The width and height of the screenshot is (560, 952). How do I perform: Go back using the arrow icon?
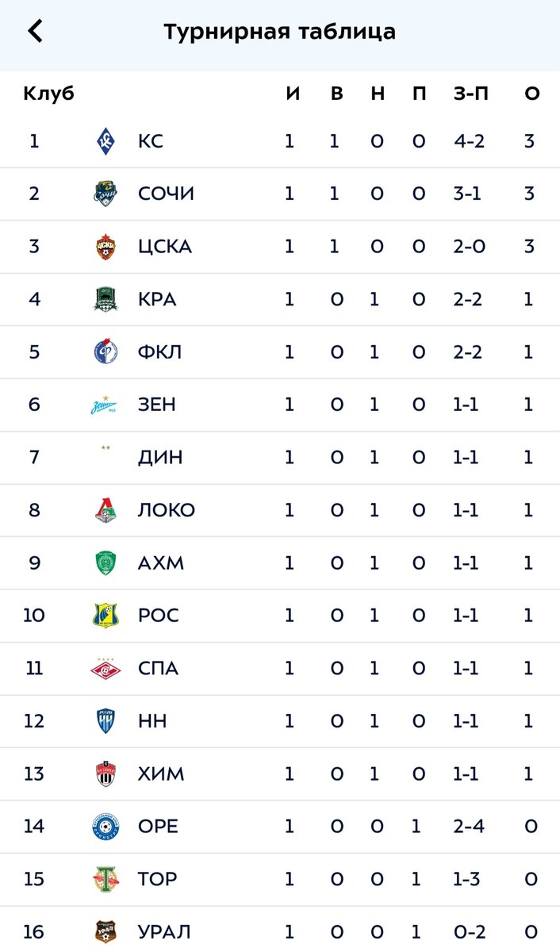[35, 32]
